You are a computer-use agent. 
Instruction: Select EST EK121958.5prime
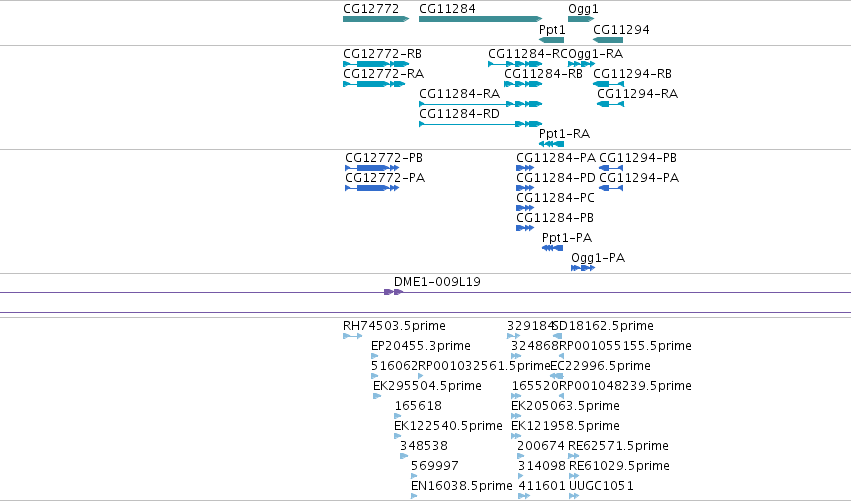click(x=566, y=427)
